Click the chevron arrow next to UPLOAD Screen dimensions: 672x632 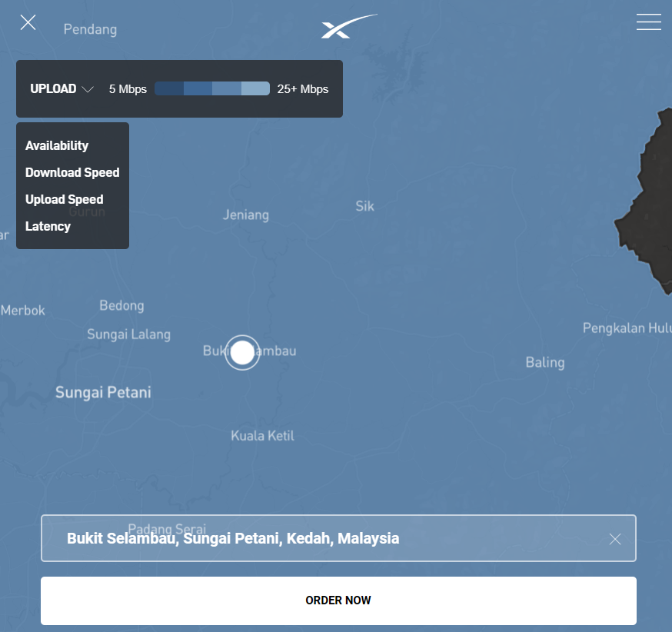[88, 89]
